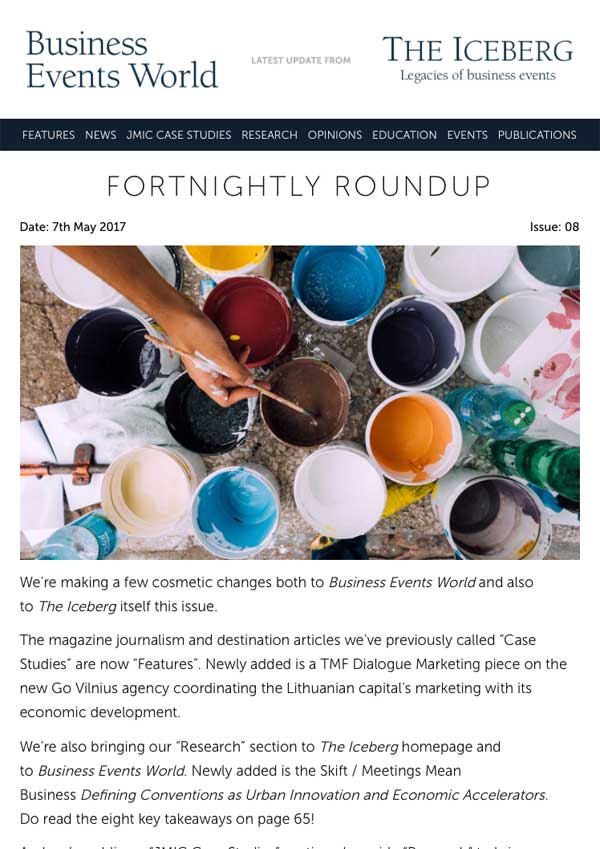Click italic Business Events World in first paragraph

pyautogui.click(x=402, y=582)
